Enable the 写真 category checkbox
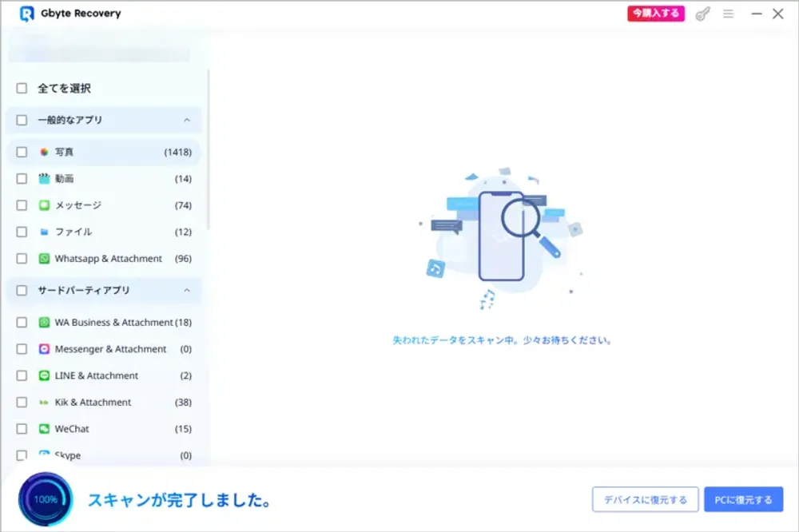This screenshot has height=532, width=799. (x=21, y=152)
